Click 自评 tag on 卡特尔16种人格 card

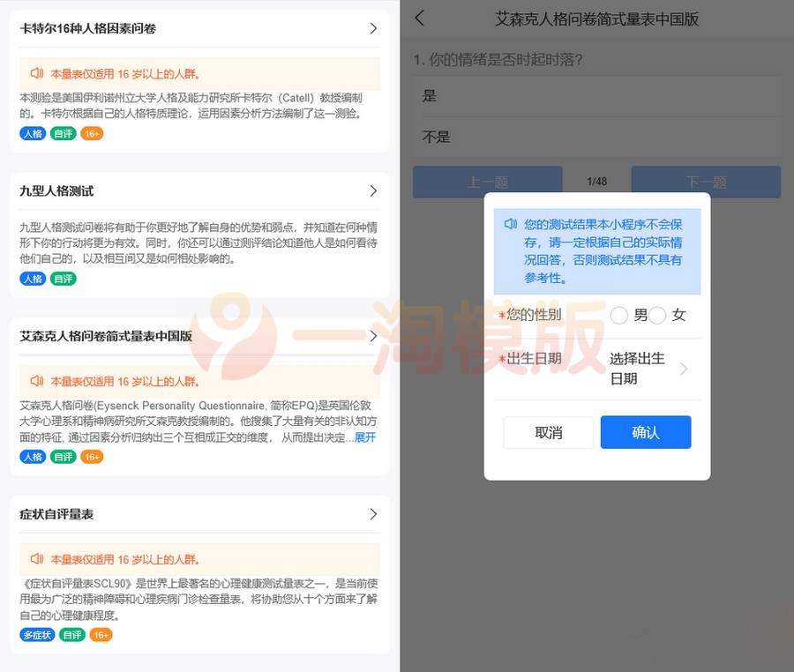(x=64, y=133)
